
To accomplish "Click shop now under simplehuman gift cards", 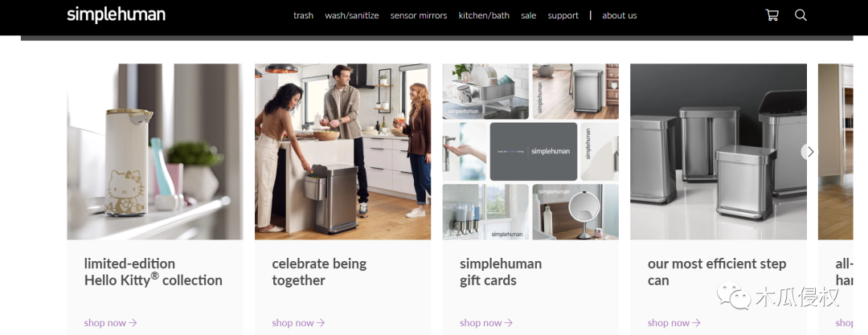I will [486, 323].
